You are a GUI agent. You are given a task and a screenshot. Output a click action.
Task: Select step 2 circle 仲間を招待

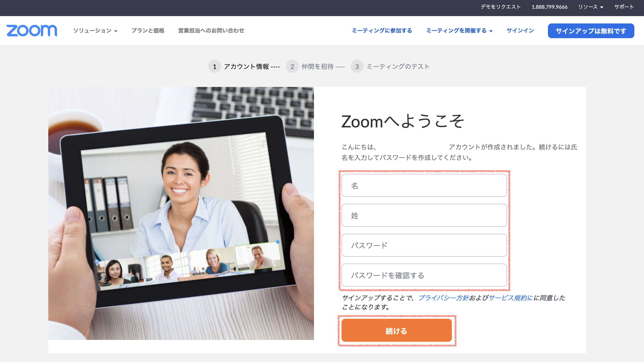pyautogui.click(x=292, y=66)
